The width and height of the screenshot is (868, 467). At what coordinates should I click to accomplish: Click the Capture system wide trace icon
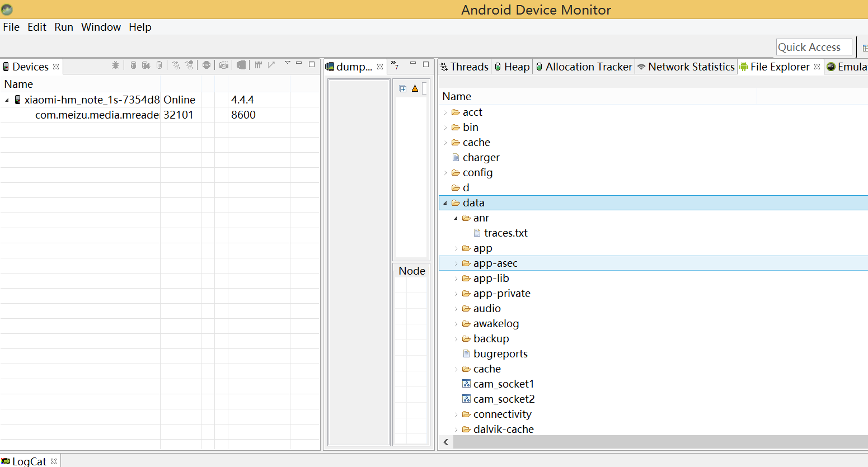point(258,65)
